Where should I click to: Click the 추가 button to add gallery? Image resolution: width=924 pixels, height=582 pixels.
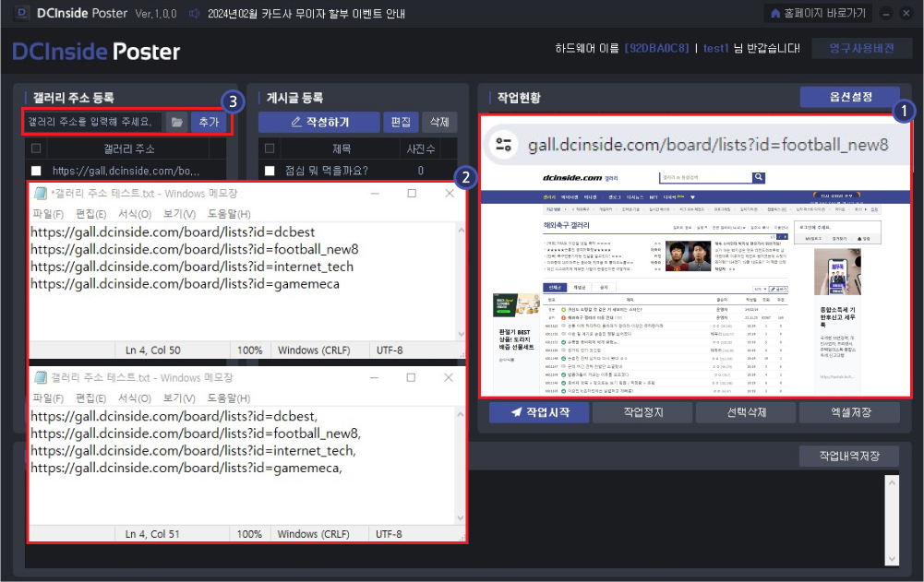coord(209,122)
